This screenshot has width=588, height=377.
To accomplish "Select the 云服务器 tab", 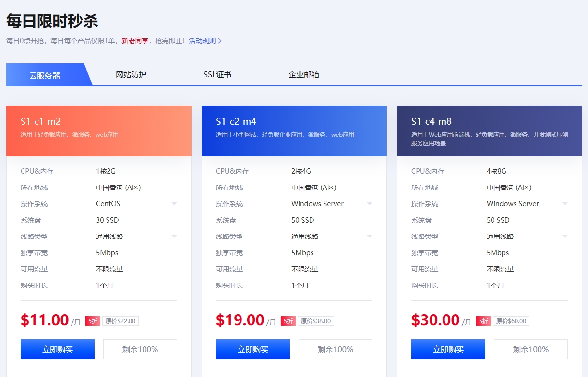I will pos(45,75).
